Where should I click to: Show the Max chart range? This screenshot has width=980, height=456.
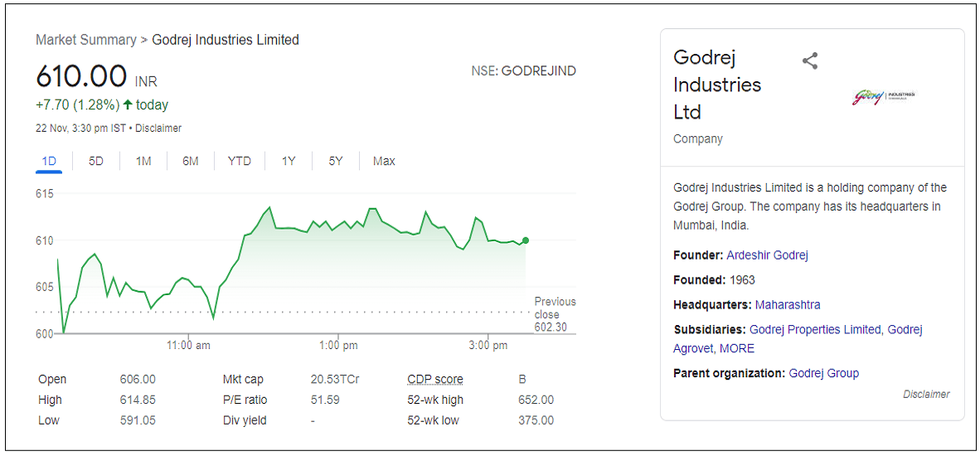[x=384, y=161]
